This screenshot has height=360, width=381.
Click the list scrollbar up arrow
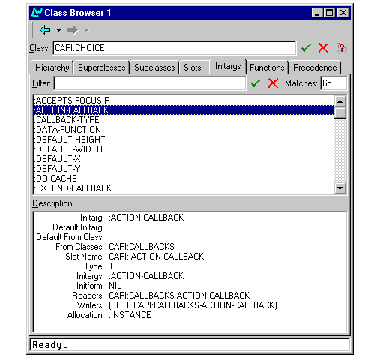[x=340, y=101]
